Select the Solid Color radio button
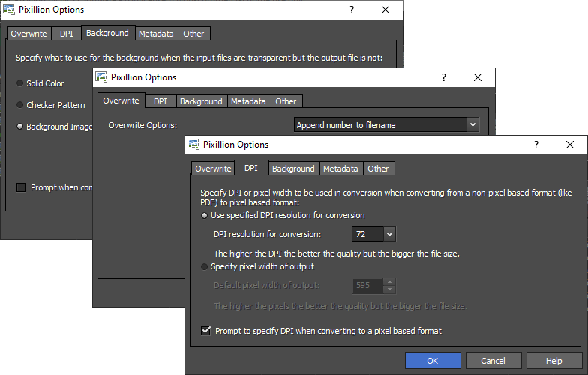This screenshot has height=375, width=588. click(x=20, y=83)
